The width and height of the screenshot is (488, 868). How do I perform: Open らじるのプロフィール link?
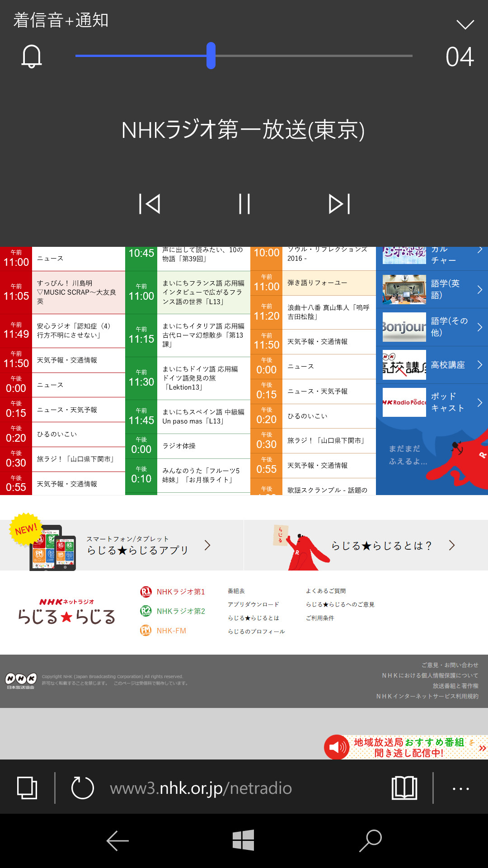(x=256, y=632)
